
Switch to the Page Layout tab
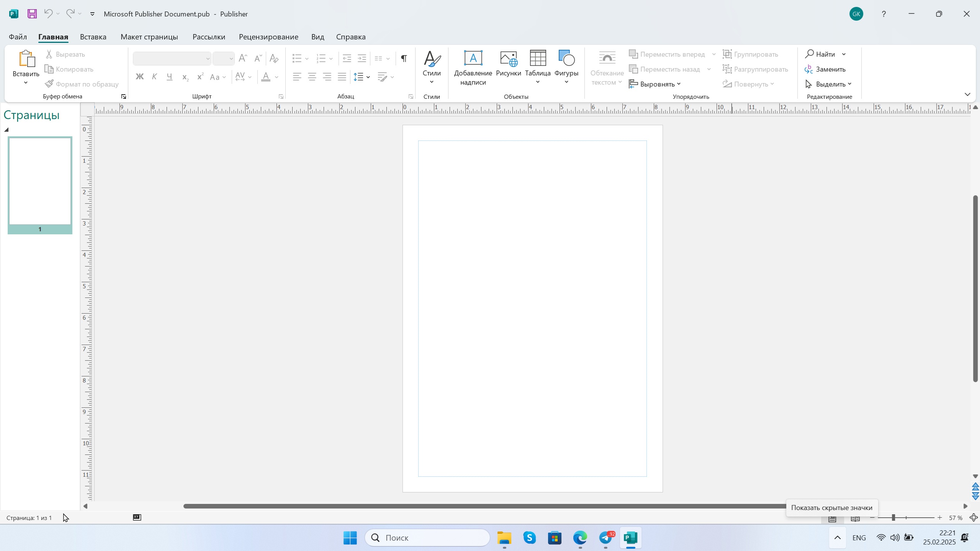click(149, 37)
